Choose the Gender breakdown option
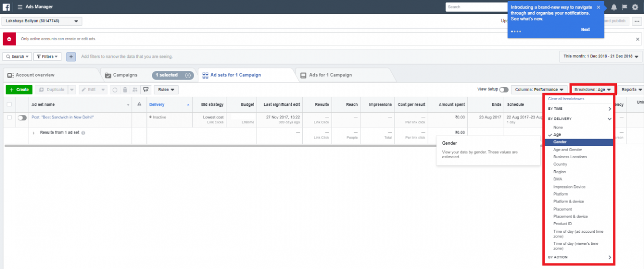Screen dimensions: 644x269 click(579, 143)
